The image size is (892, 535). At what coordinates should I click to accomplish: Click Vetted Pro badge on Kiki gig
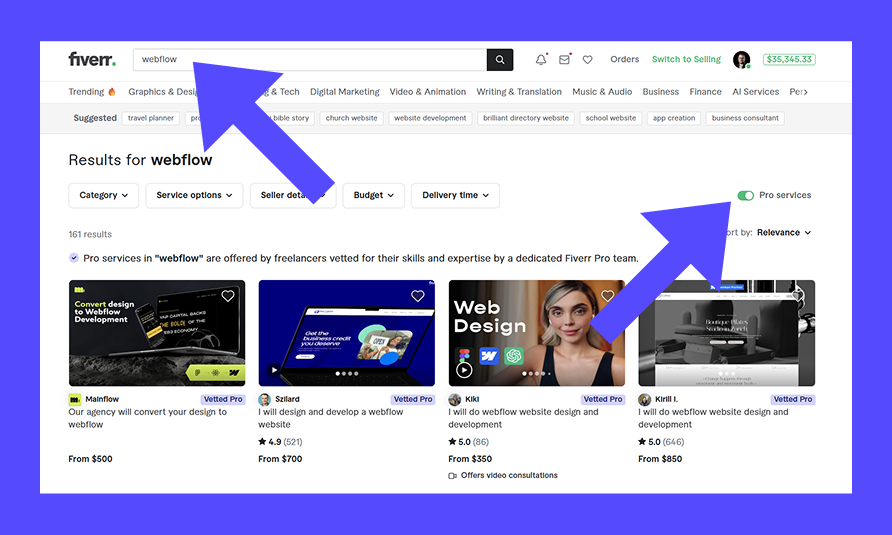603,399
